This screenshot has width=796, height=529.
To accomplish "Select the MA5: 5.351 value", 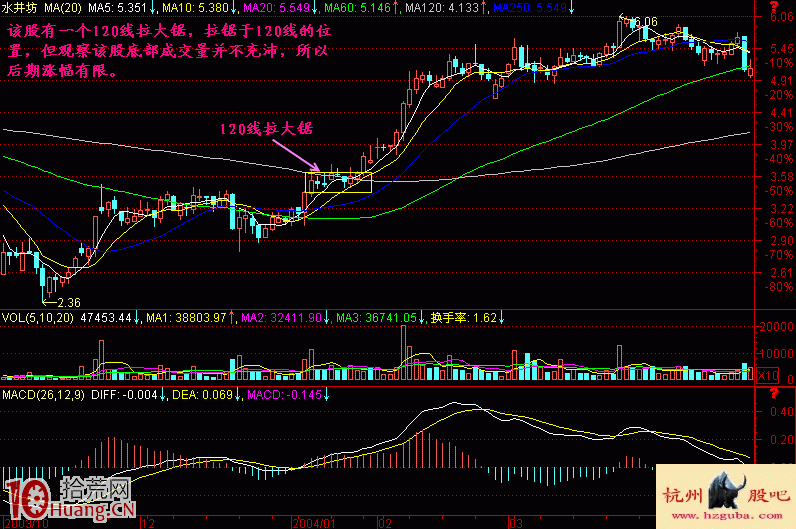I will click(x=117, y=8).
